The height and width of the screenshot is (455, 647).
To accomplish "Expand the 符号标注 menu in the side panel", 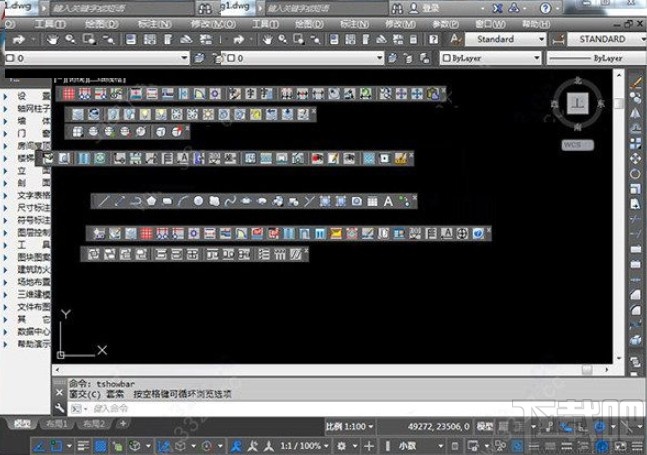I will pos(33,220).
